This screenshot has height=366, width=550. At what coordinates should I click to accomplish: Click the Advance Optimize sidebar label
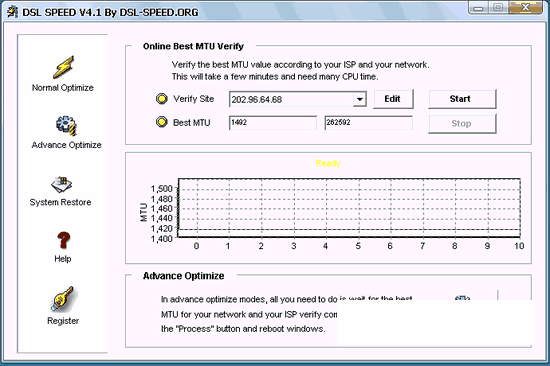pos(66,145)
